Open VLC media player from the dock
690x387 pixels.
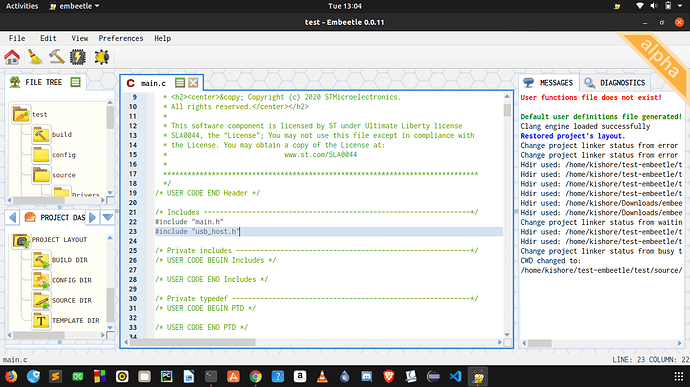322,376
